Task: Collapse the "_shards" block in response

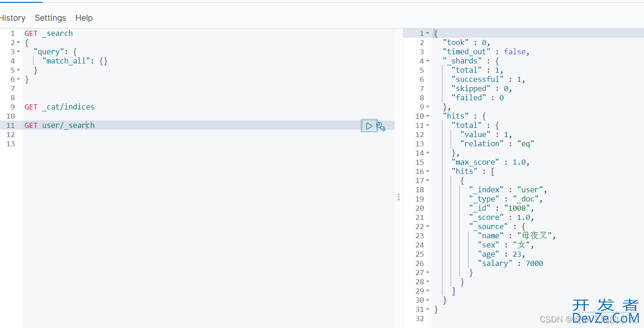Action: coord(428,61)
